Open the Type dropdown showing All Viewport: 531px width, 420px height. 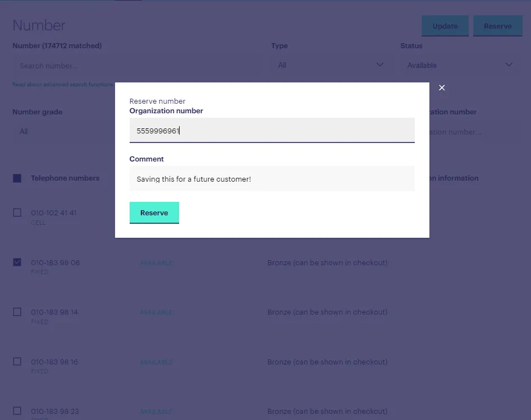(331, 65)
